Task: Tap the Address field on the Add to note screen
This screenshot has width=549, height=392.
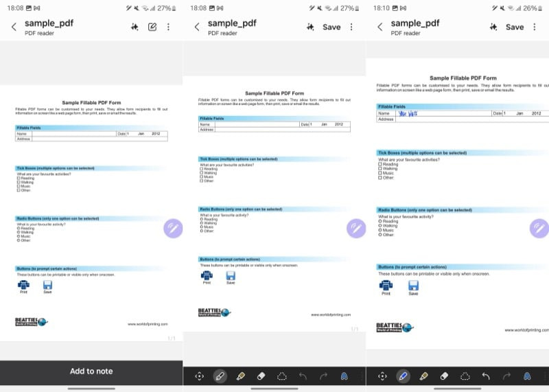Action: point(100,139)
